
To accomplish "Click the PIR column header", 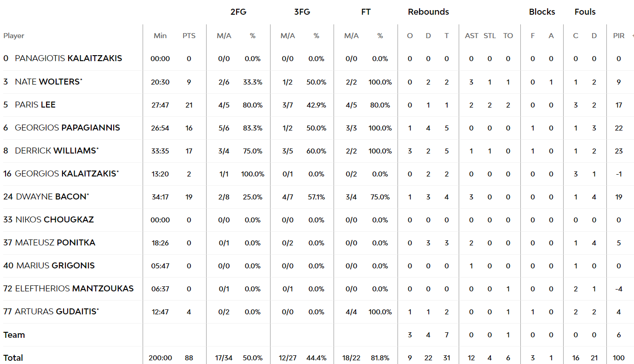I will coord(619,35).
